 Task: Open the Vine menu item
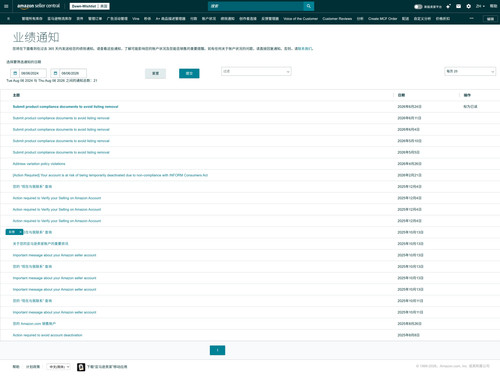136,19
